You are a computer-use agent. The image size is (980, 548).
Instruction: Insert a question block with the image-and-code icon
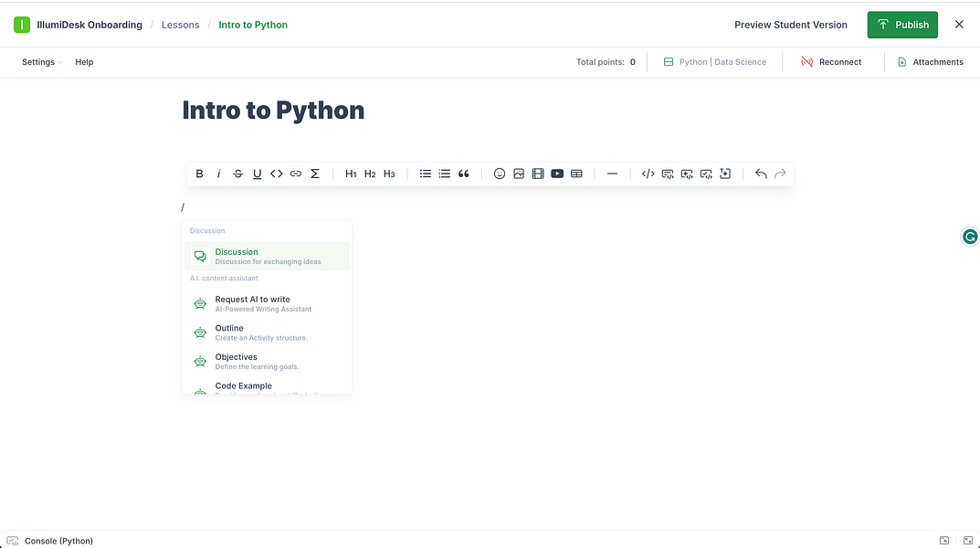pos(687,174)
